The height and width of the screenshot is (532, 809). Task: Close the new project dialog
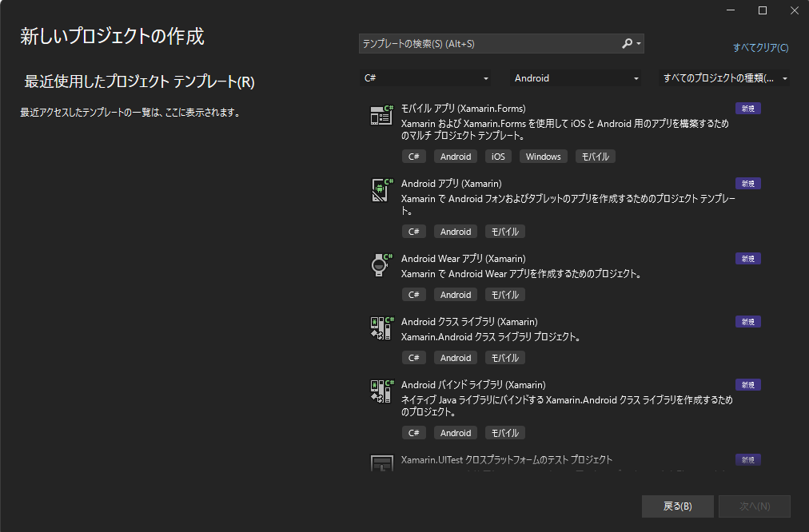point(795,10)
